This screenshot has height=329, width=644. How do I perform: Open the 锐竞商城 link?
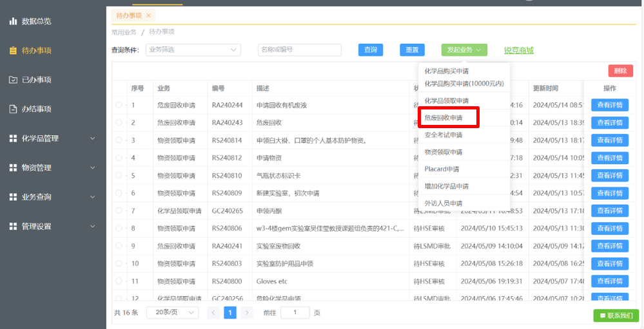(518, 50)
